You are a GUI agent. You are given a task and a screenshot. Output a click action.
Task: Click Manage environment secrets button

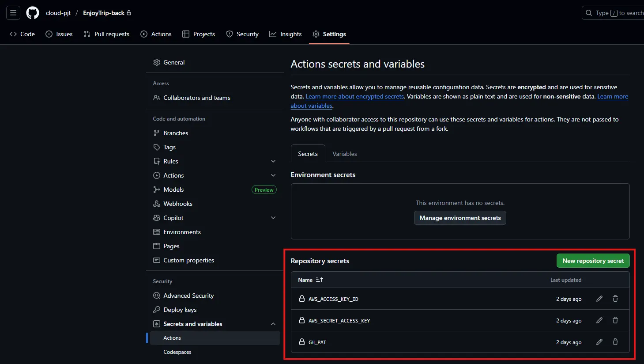coord(460,218)
